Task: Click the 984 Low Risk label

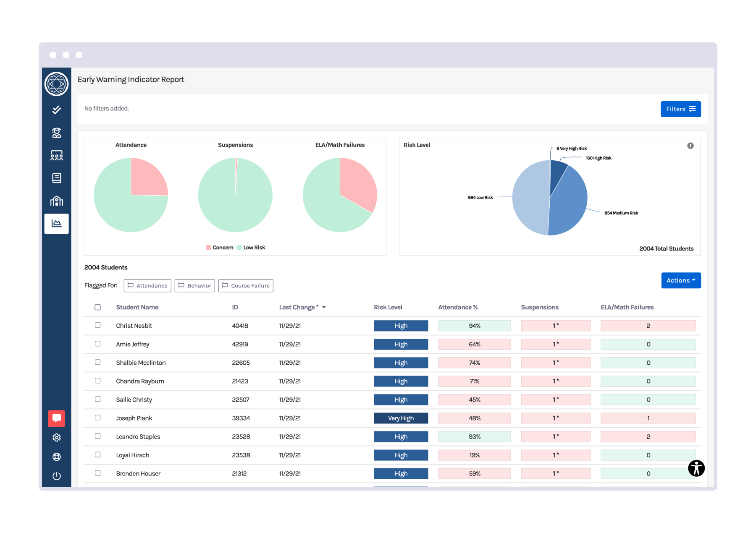Action: (480, 197)
